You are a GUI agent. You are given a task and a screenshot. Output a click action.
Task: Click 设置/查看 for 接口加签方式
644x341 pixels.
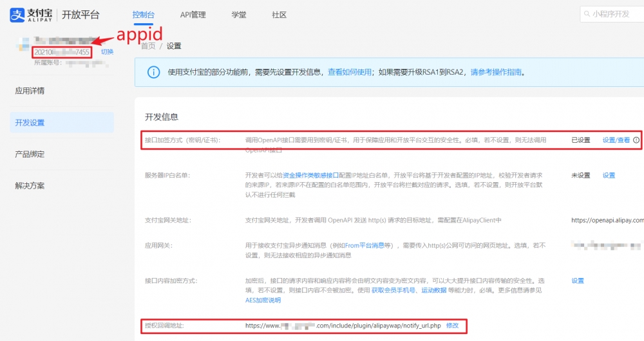616,140
